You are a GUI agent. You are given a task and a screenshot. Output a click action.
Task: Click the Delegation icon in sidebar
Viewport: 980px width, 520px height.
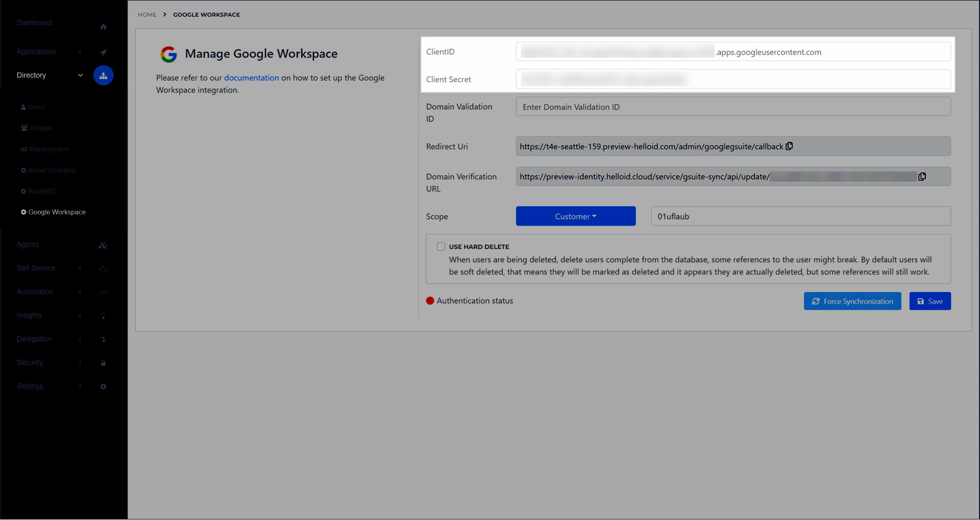click(x=103, y=339)
